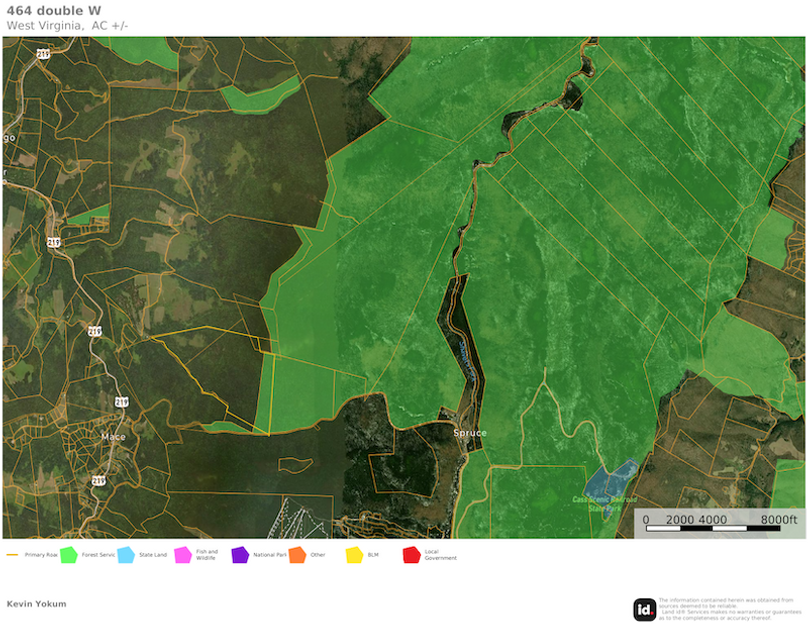Click the Local Government red legend icon

click(x=413, y=553)
